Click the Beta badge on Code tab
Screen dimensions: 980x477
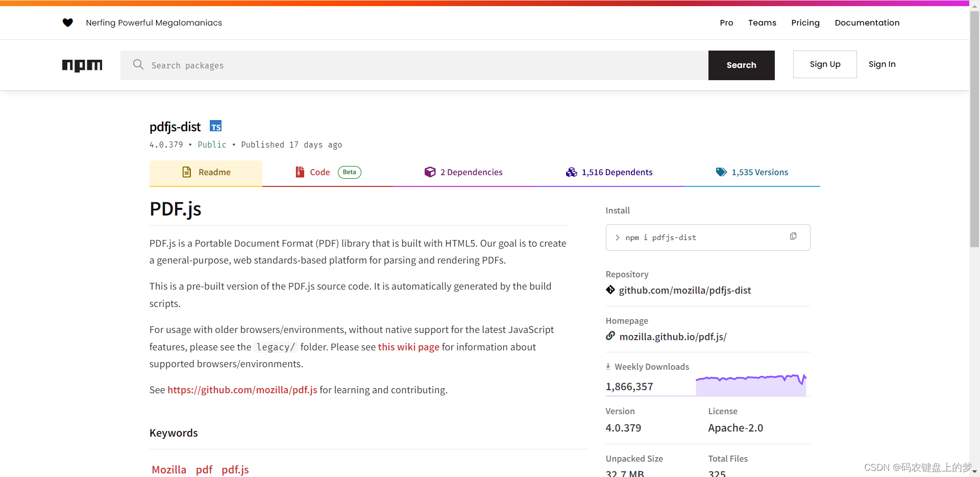click(350, 172)
